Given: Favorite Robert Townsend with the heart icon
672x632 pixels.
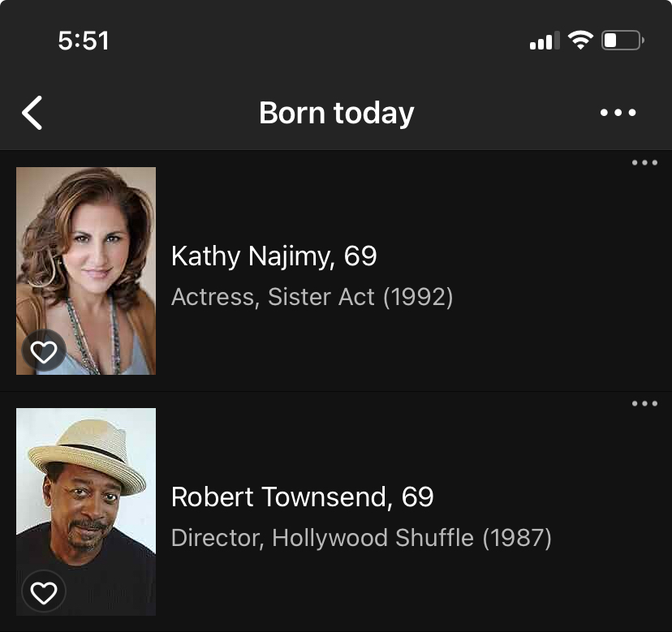Looking at the screenshot, I should [x=44, y=593].
